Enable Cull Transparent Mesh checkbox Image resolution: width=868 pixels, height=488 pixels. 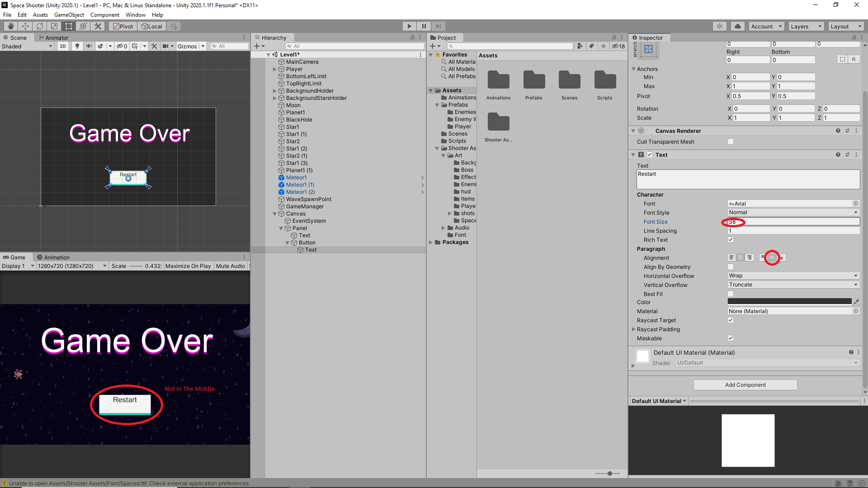tap(731, 142)
